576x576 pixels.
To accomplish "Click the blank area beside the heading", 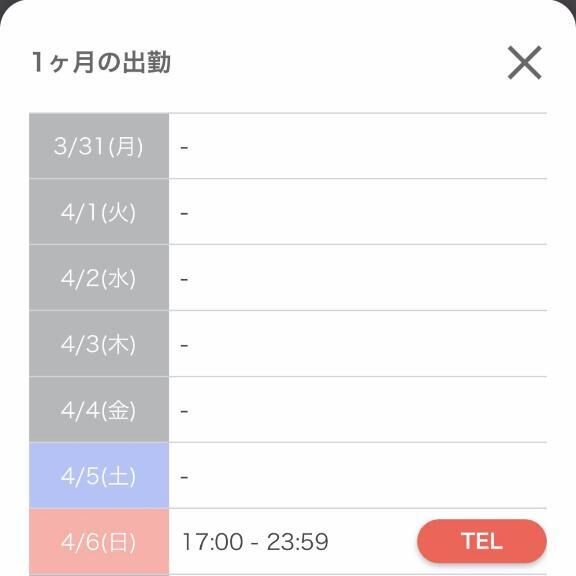I will pyautogui.click(x=338, y=62).
